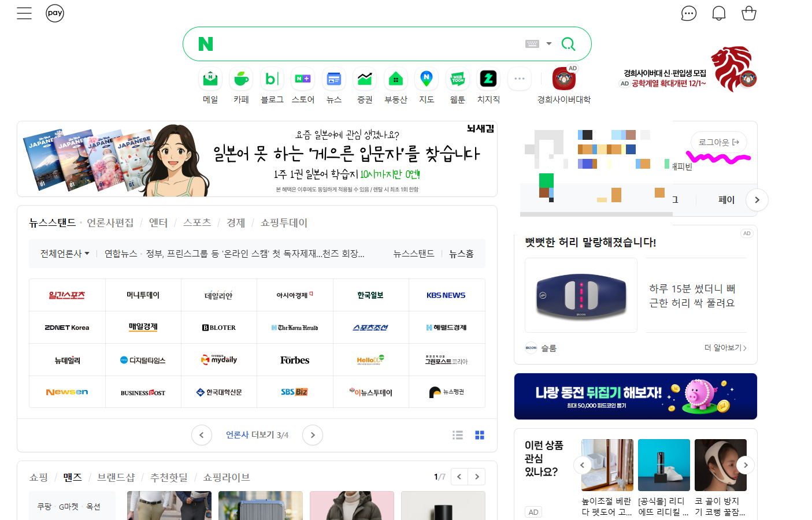The height and width of the screenshot is (520, 812).
Task: Open 스토어 store shortcut
Action: coord(303,86)
